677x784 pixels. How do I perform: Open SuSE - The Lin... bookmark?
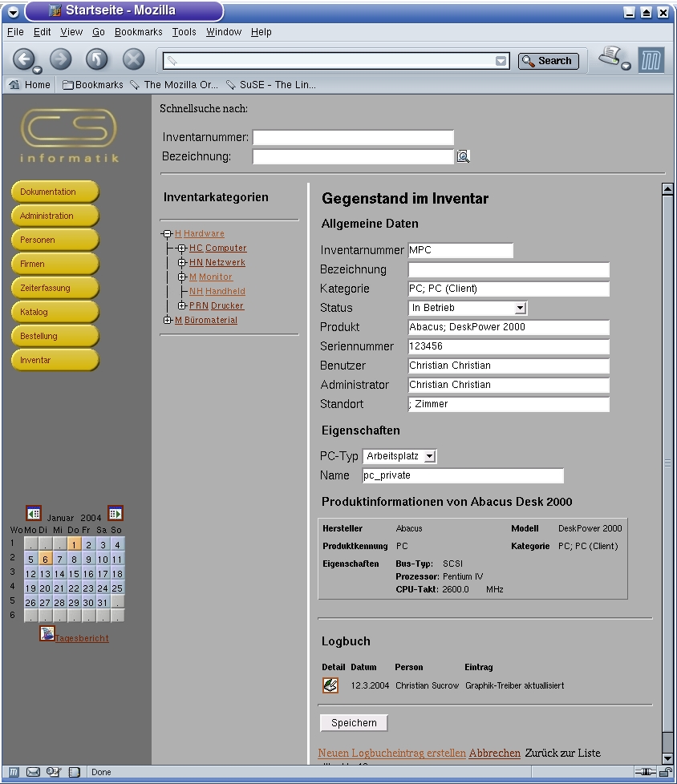pos(271,84)
